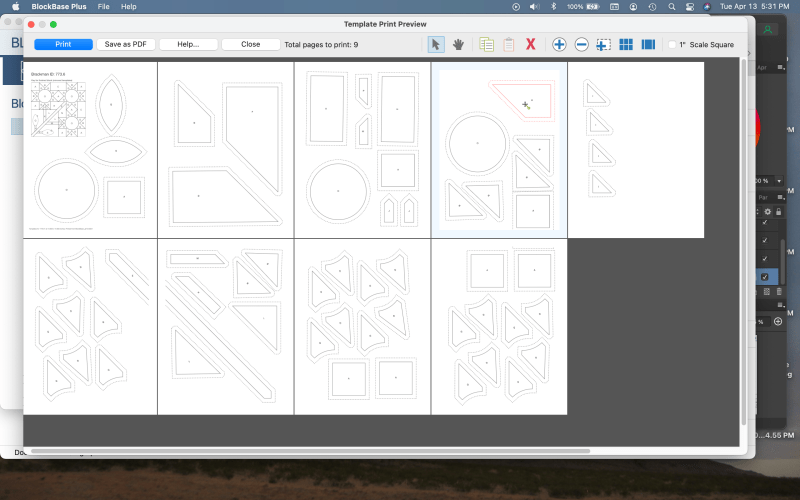Image resolution: width=800 pixels, height=500 pixels.
Task: Zoom out with the minus magnifier
Action: 581,45
